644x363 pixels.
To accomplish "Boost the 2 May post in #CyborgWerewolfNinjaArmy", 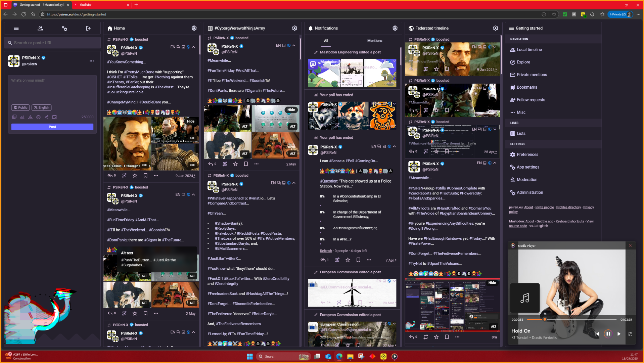I will [x=225, y=164].
